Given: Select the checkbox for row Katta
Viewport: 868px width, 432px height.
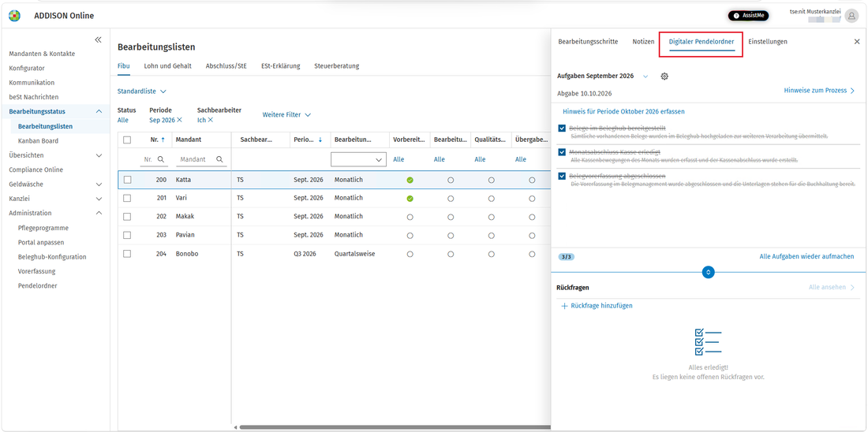Looking at the screenshot, I should click(x=127, y=180).
